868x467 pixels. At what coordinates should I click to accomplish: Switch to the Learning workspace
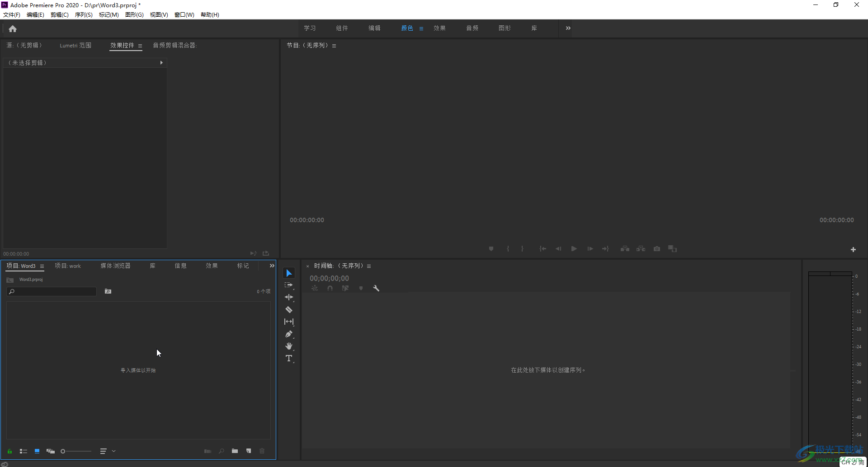[x=310, y=28]
